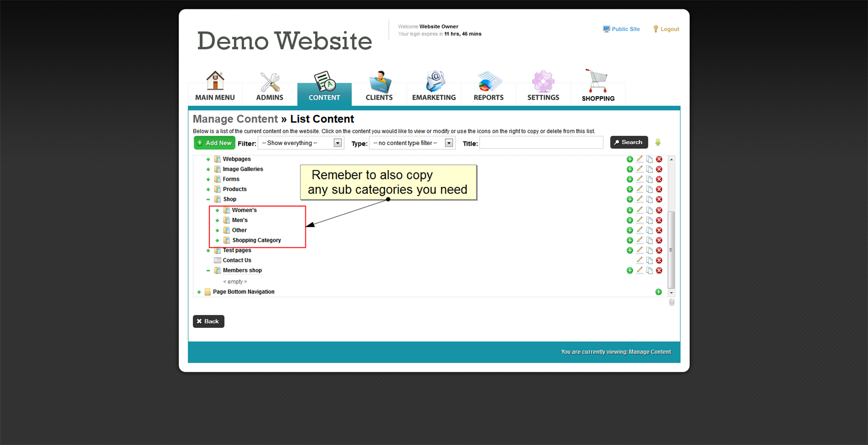Image resolution: width=868 pixels, height=445 pixels.
Task: Expand the Image Galleries folder
Action: [208, 169]
